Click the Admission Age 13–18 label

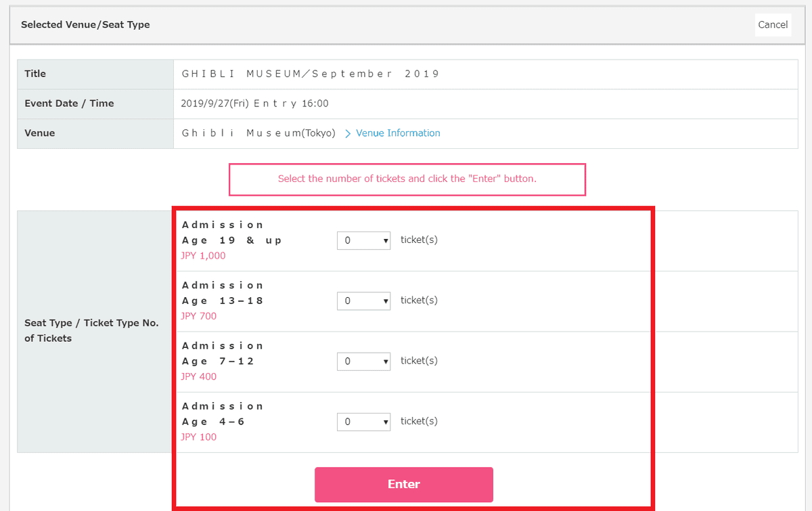(x=223, y=293)
